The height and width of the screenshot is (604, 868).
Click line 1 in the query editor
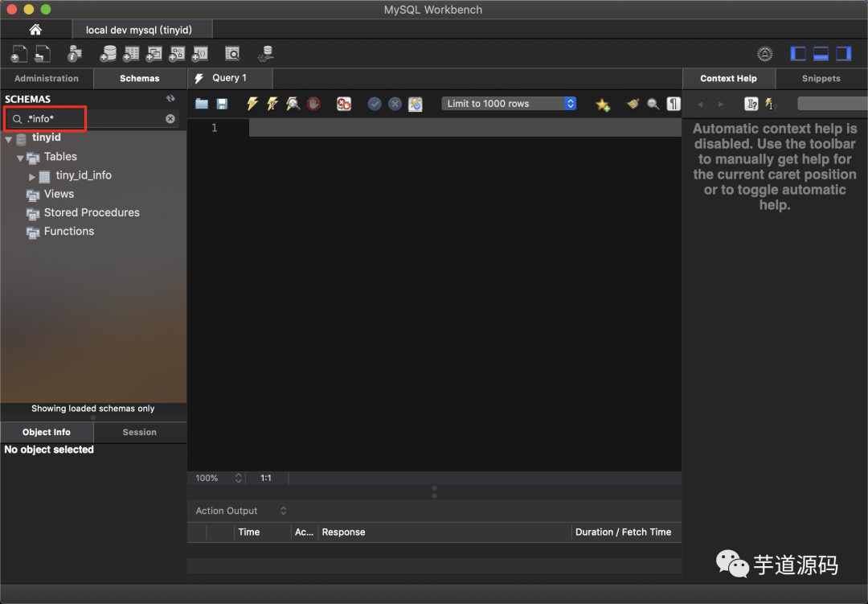(465, 128)
